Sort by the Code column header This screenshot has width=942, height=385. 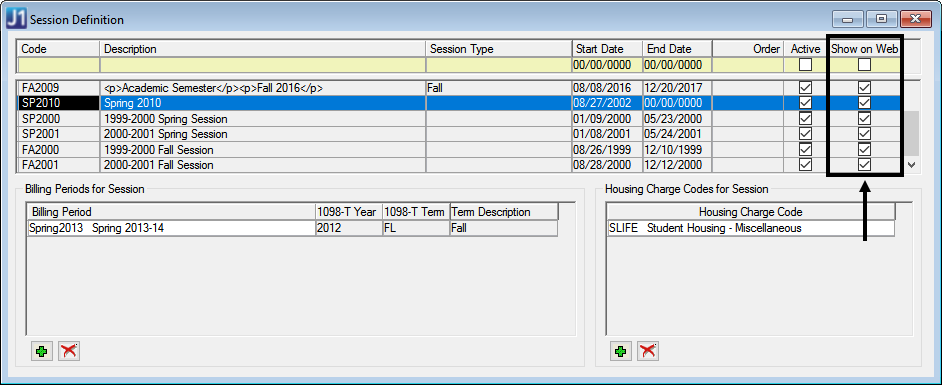click(x=59, y=49)
